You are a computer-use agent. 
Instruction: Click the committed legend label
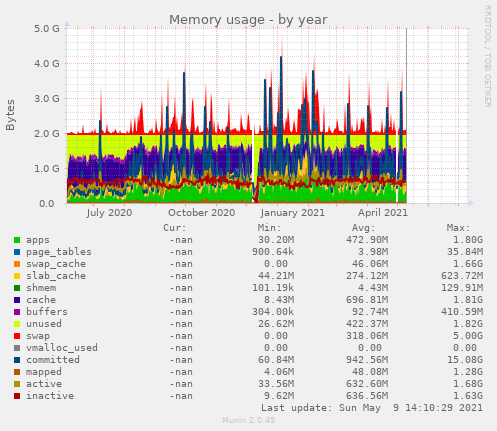click(x=53, y=360)
